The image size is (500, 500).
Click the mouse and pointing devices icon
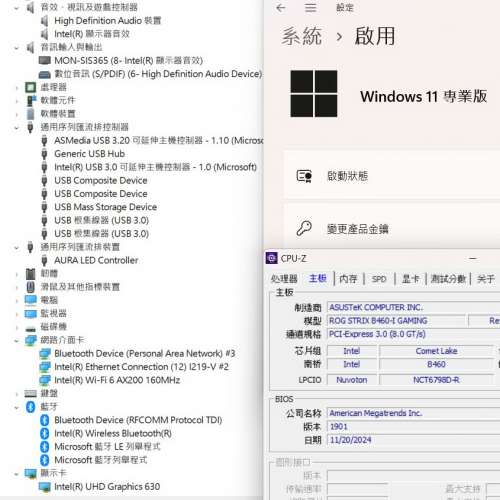point(30,287)
